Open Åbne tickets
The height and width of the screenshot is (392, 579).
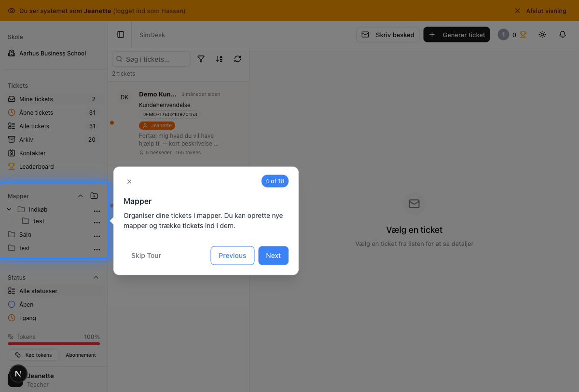[x=54, y=112]
